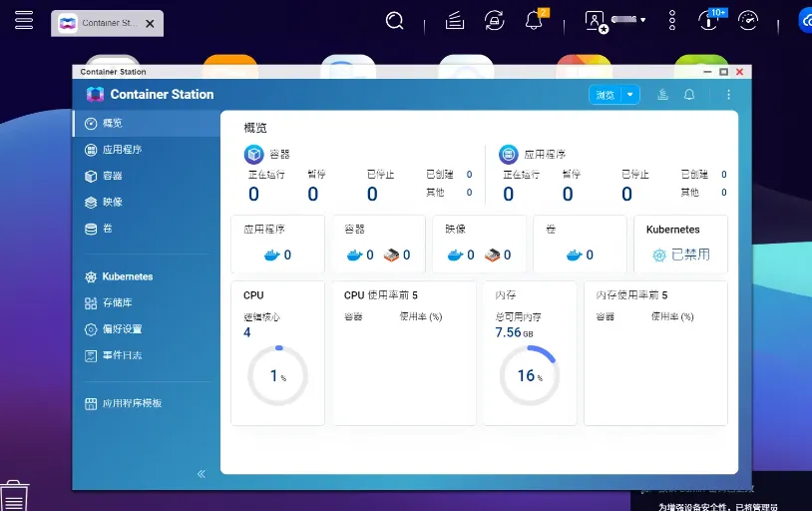Expand the 浏览 dropdown arrow

[630, 95]
